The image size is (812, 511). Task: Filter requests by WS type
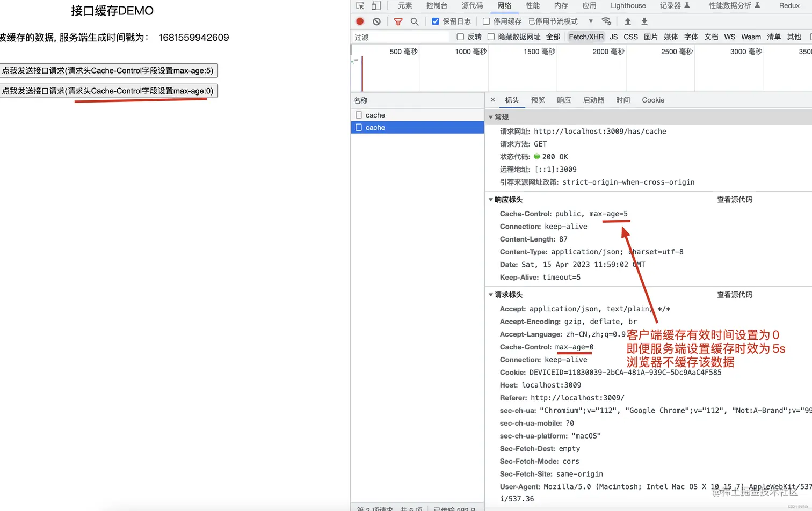729,36
